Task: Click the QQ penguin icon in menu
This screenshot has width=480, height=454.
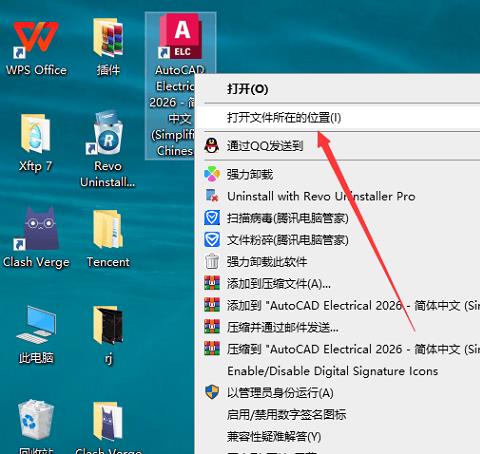Action: (212, 146)
